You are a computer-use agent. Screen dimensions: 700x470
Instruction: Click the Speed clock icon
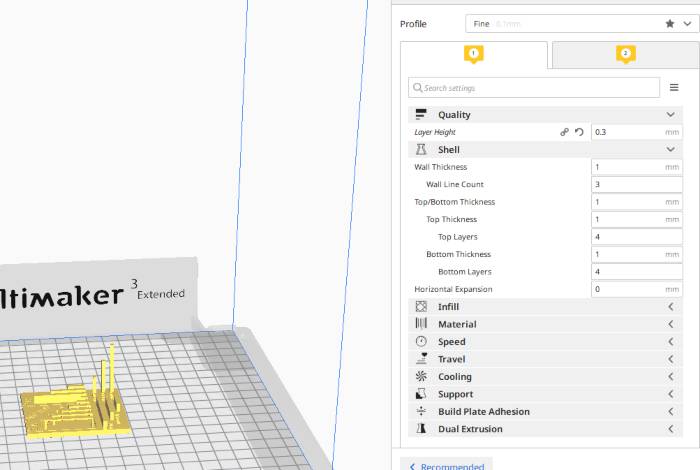(x=421, y=341)
